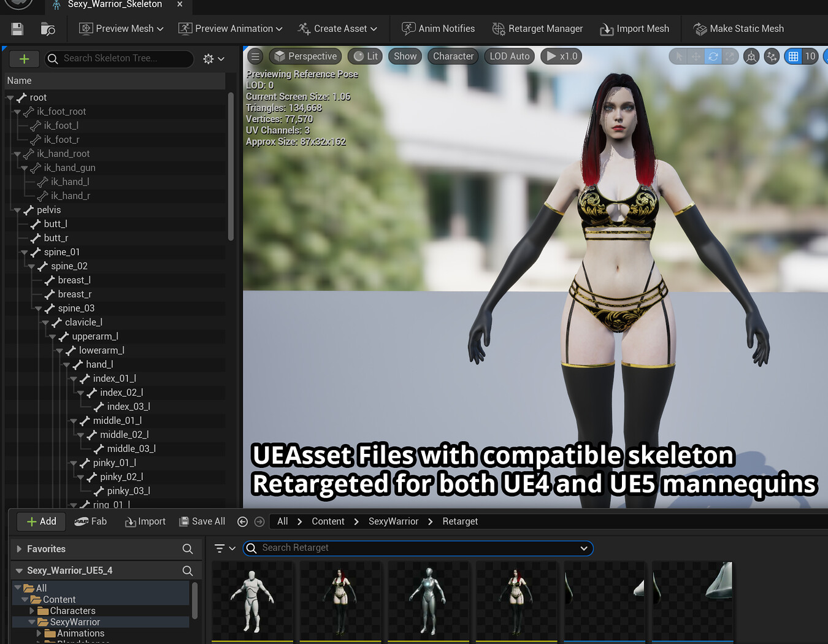
Task: Select the viewport translate tool
Action: pyautogui.click(x=696, y=56)
